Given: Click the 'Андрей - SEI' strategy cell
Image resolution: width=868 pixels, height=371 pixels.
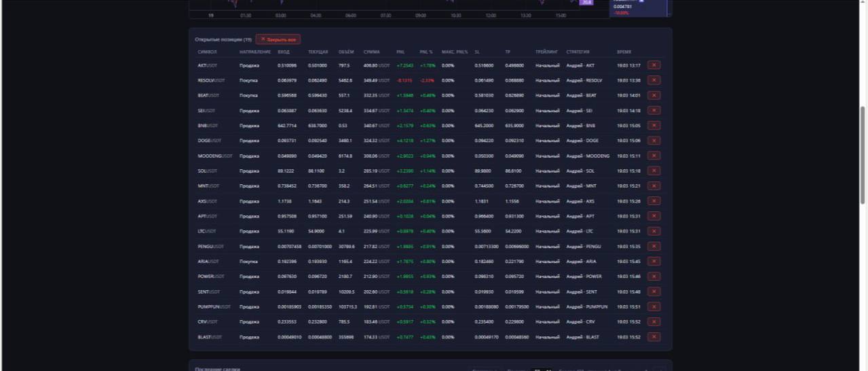Looking at the screenshot, I should tap(580, 110).
